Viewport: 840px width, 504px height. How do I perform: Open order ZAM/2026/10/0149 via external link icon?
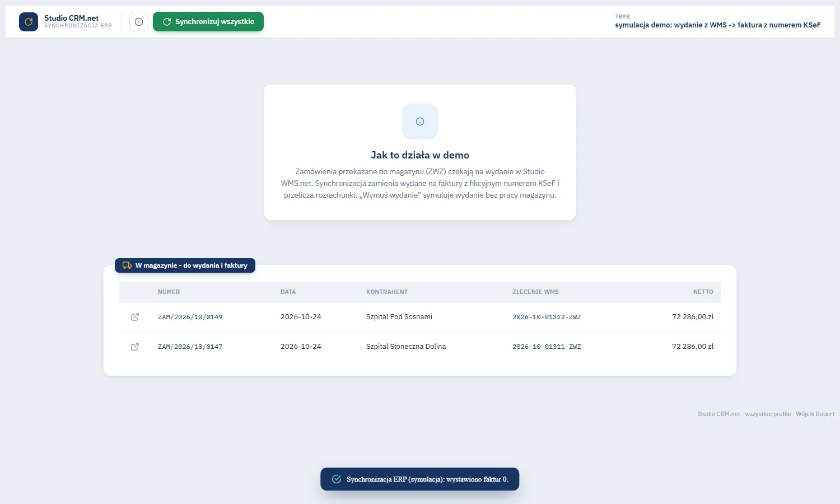coord(135,317)
